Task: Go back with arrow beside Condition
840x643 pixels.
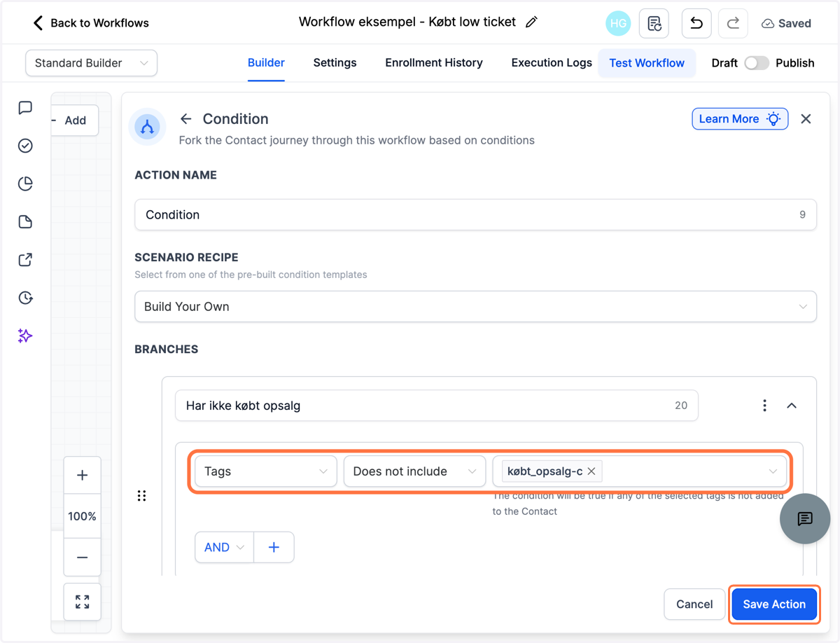Action: click(185, 119)
